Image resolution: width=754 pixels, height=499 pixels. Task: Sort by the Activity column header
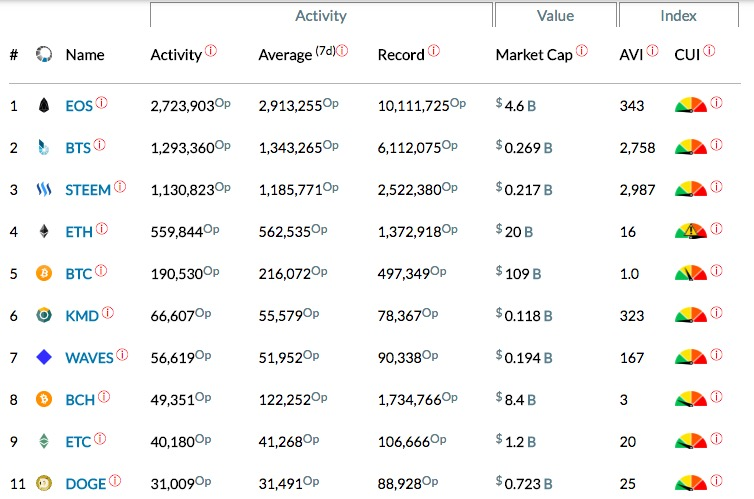[x=176, y=55]
